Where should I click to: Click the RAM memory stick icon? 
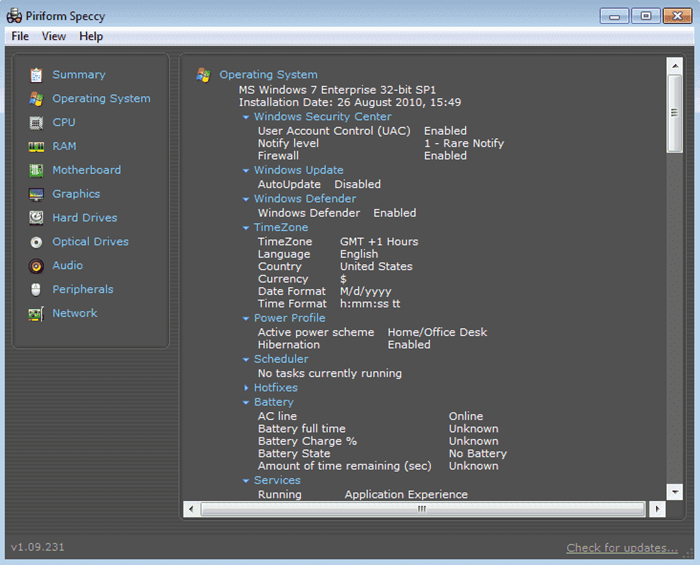point(36,146)
